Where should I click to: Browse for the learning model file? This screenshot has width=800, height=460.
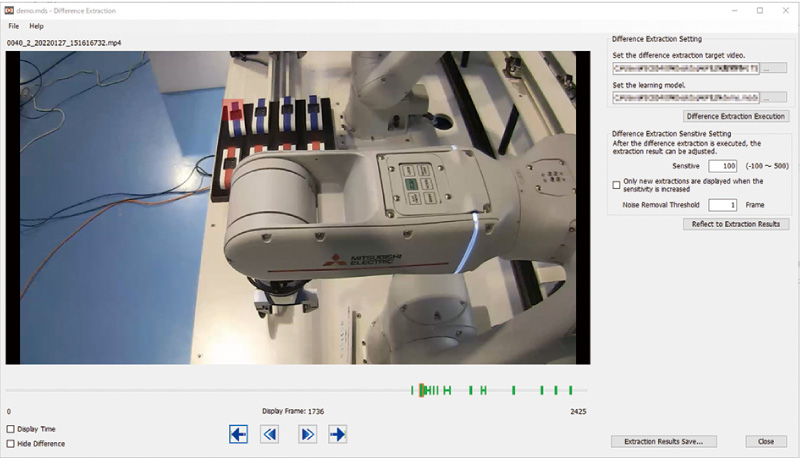pyautogui.click(x=775, y=98)
